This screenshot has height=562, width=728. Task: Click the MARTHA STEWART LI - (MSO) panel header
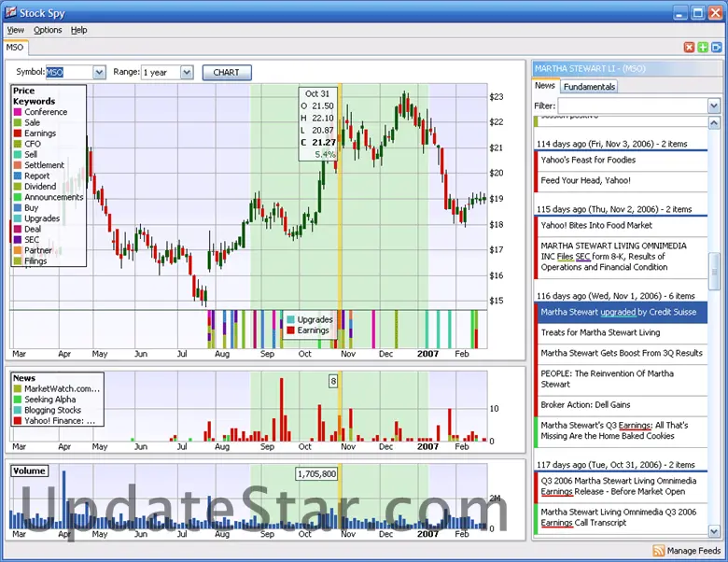coord(627,68)
